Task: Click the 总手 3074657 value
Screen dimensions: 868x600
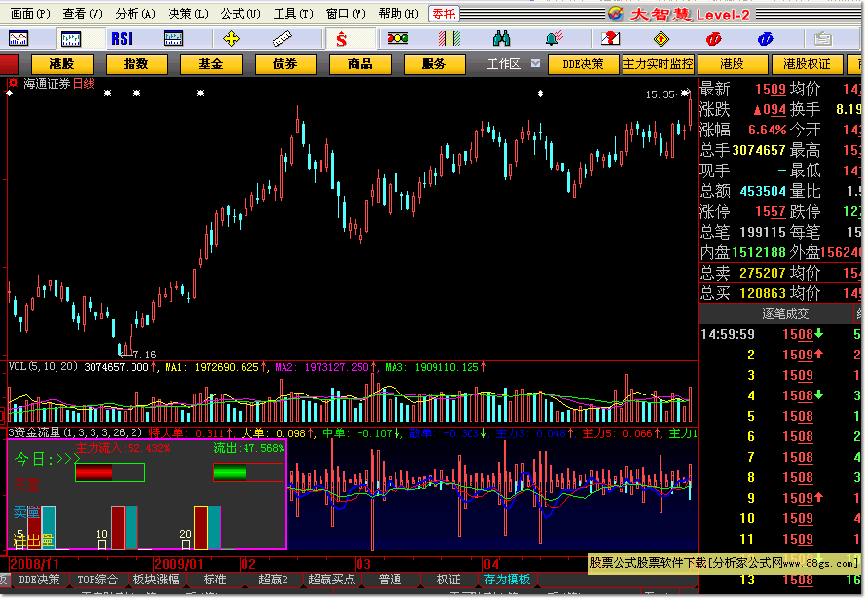Action: point(758,150)
